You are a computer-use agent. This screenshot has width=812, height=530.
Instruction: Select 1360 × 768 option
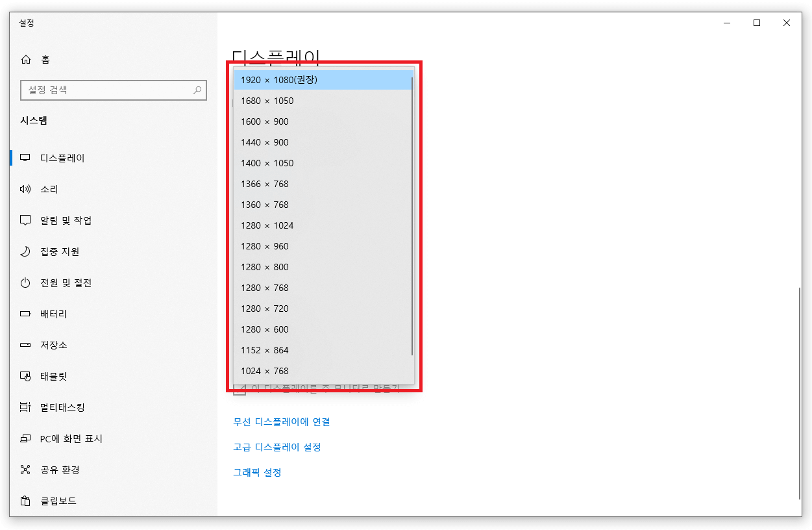pos(323,205)
